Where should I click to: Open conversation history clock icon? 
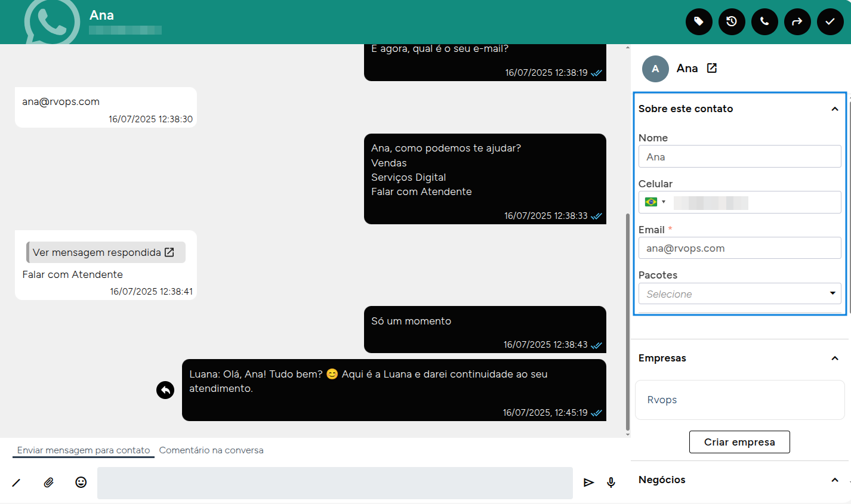[x=732, y=22]
